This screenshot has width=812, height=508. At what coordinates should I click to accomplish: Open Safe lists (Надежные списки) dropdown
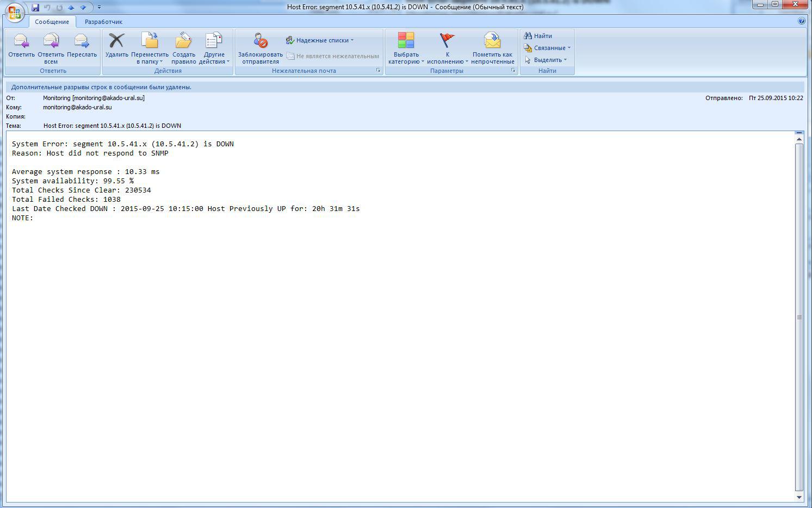coord(320,40)
